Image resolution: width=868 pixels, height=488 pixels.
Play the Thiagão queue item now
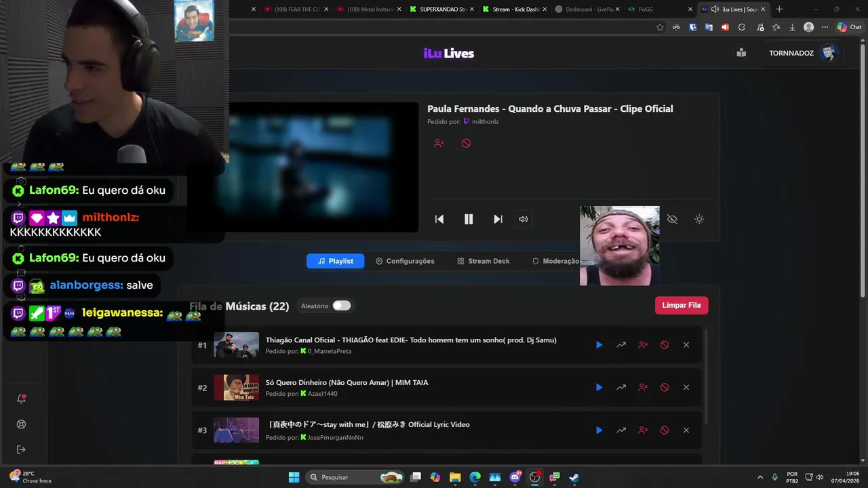point(599,345)
